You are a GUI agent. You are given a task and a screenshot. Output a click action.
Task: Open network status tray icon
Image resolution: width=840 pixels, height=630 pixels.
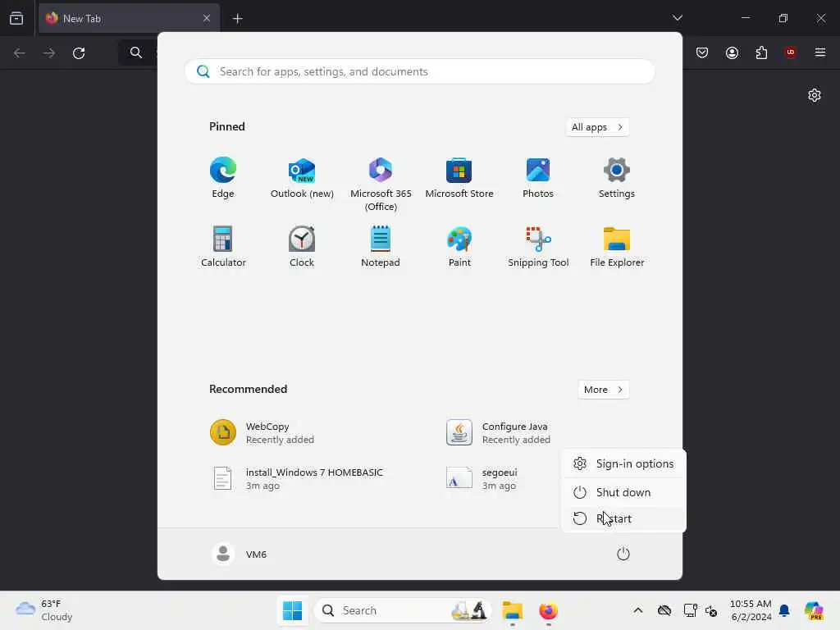click(x=690, y=610)
